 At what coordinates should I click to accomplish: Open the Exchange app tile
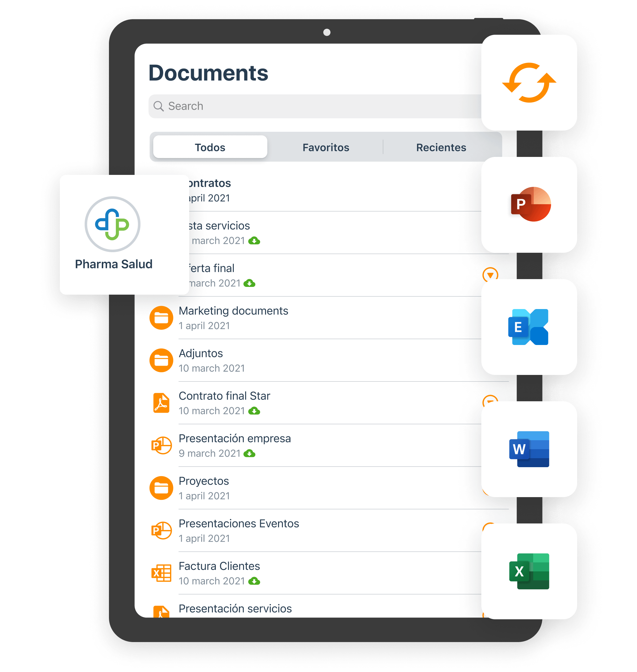coord(529,327)
